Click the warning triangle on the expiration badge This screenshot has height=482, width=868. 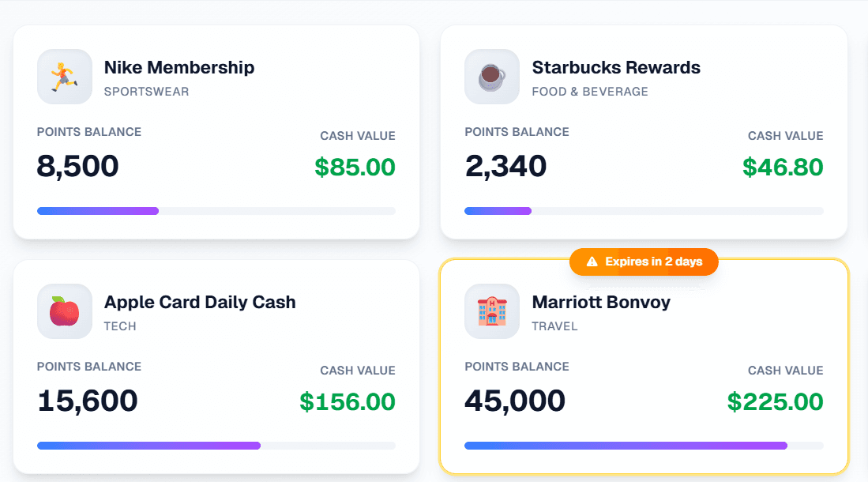click(592, 262)
